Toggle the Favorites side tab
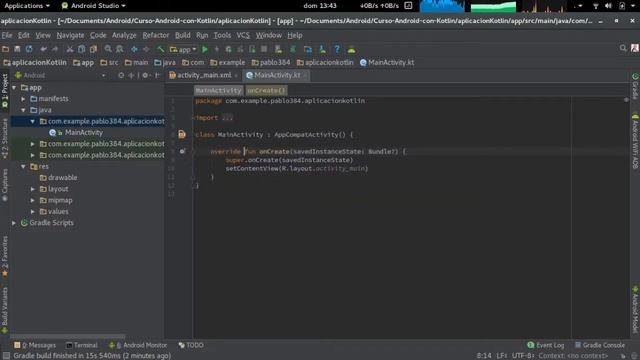Viewport: 640px width, 360px height. click(5, 256)
